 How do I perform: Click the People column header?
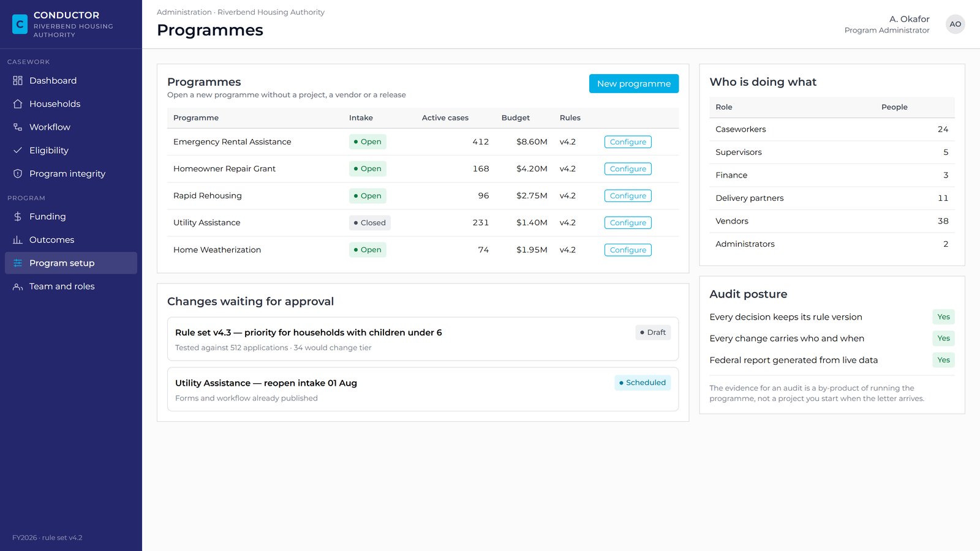tap(894, 107)
